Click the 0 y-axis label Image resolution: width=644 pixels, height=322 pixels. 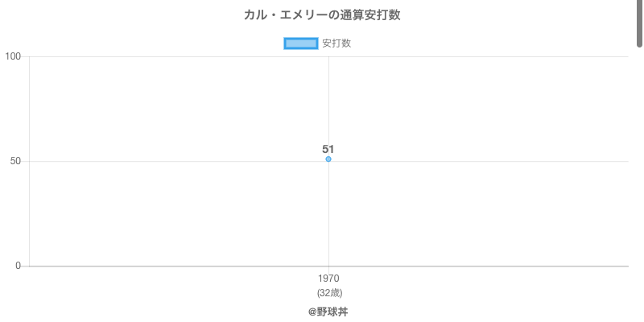[19, 266]
